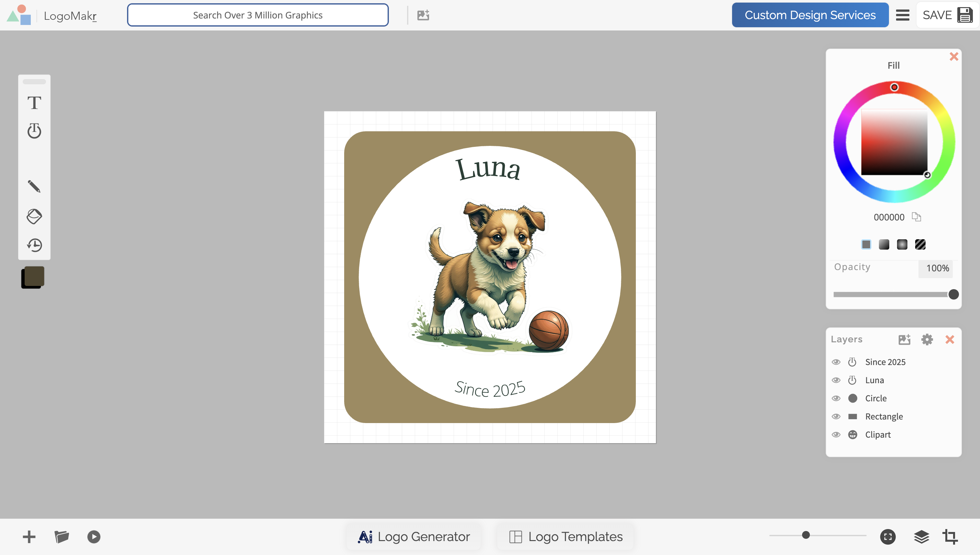Click the Luna layer type icon
This screenshot has width=980, height=555.
[852, 380]
